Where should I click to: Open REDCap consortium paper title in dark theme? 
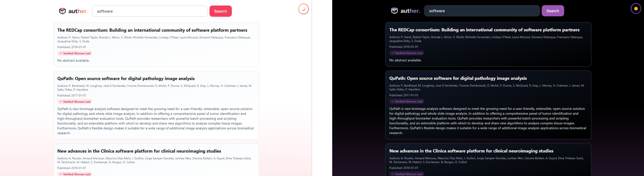click(x=484, y=30)
